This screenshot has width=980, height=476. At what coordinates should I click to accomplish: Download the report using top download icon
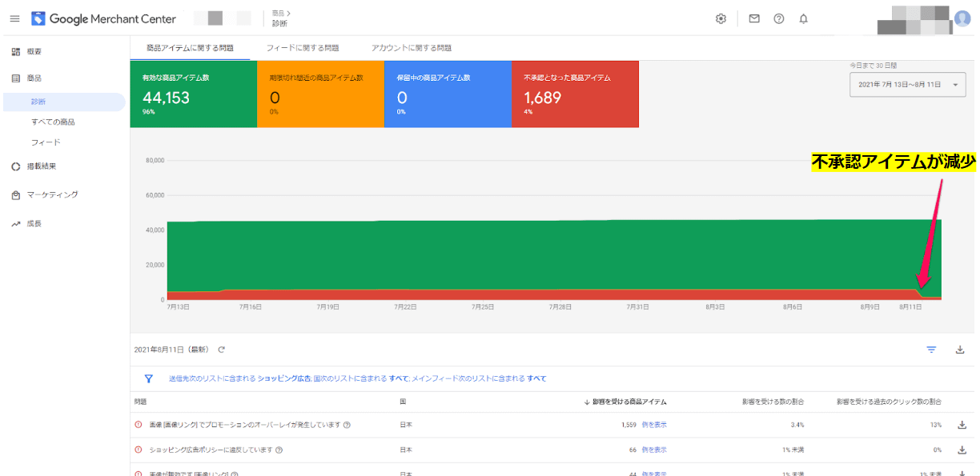pos(960,350)
